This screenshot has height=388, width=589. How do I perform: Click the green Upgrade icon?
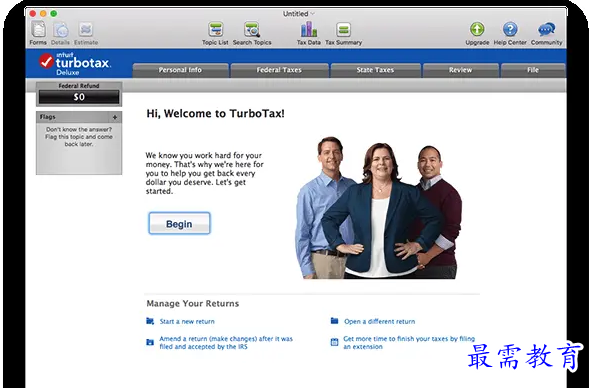pyautogui.click(x=477, y=29)
